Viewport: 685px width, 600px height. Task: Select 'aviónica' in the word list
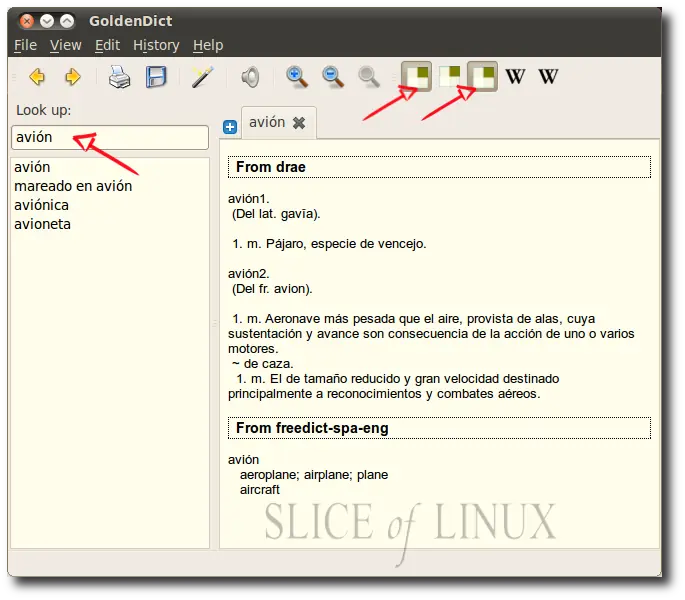tap(41, 205)
